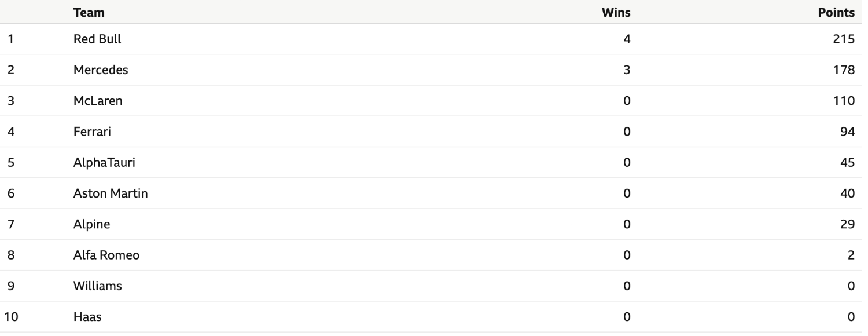Select the Williams team name
This screenshot has width=868, height=336.
click(98, 286)
